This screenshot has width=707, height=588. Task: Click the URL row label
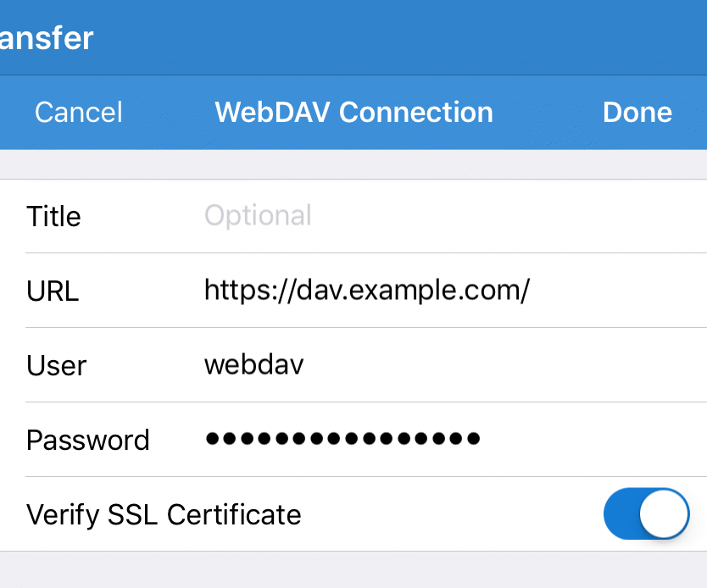[53, 291]
